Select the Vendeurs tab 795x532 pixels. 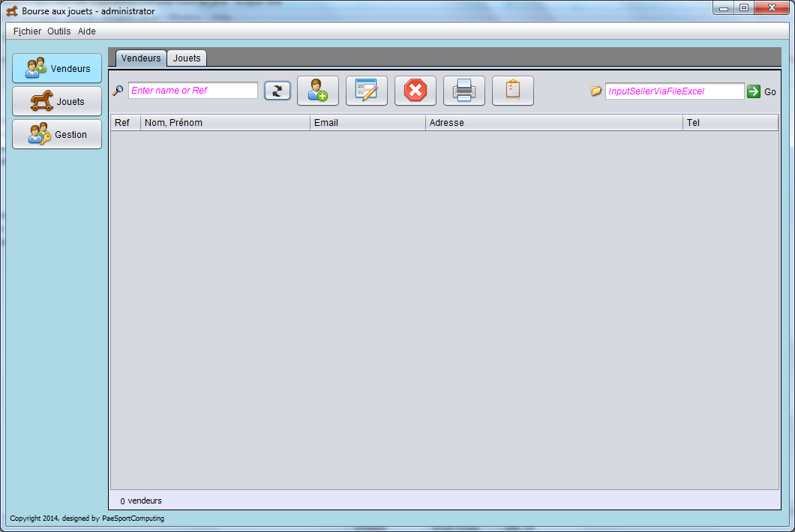(141, 58)
